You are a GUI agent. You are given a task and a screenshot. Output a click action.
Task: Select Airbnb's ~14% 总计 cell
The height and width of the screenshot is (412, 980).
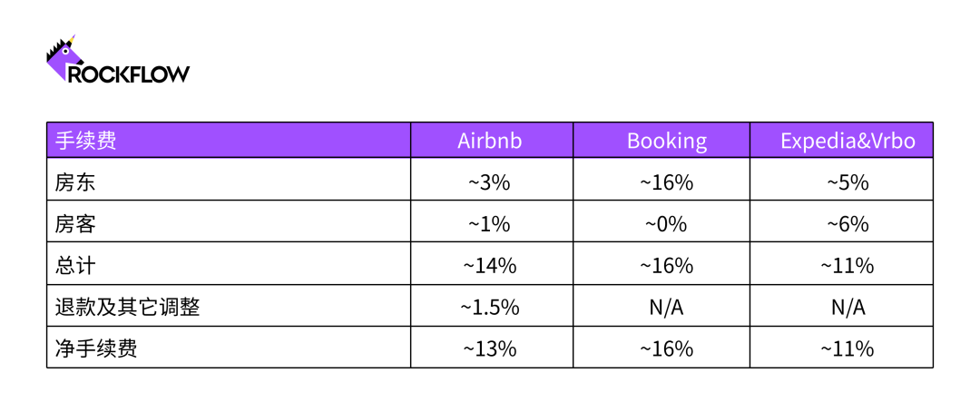pos(490,266)
